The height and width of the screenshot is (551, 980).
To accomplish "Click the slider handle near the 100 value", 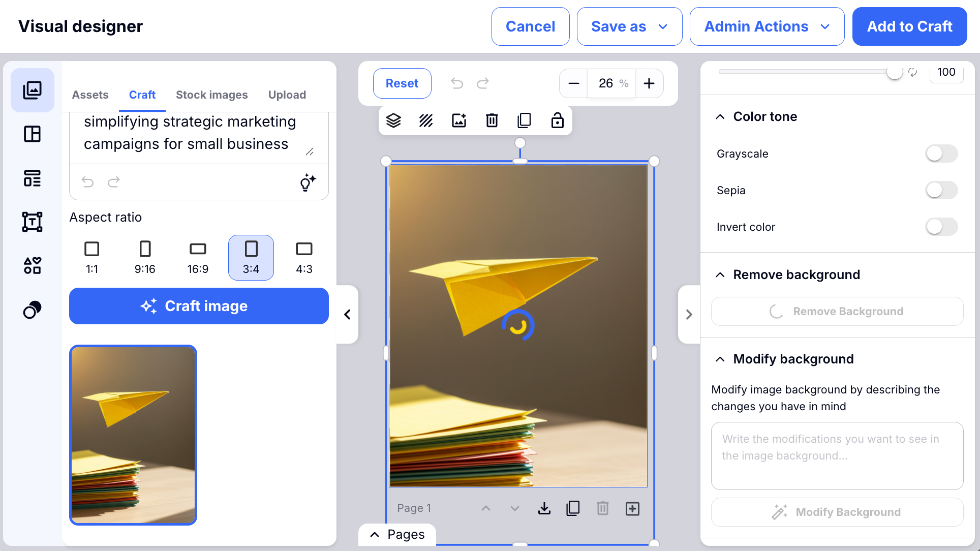I will [x=894, y=73].
